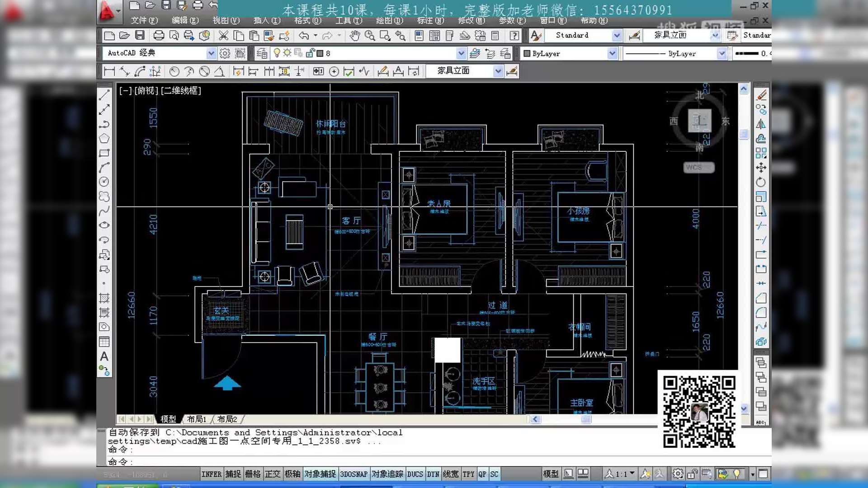Toggle 正交 (Ortho) mode in status bar
The width and height of the screenshot is (868, 488).
tap(273, 474)
